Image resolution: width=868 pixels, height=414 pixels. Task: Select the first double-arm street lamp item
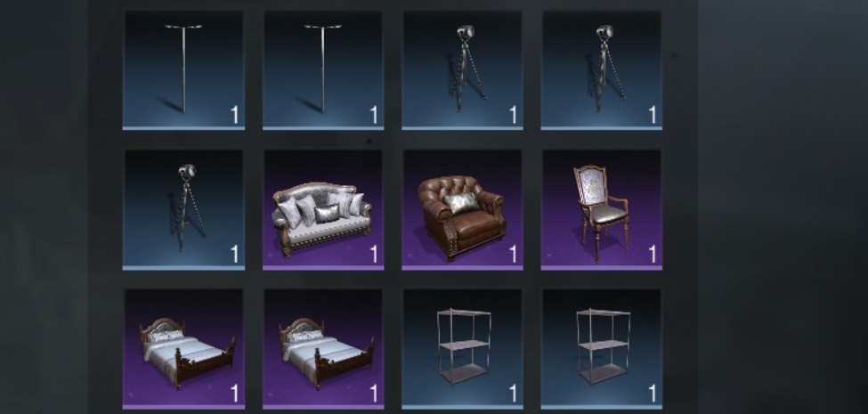(183, 71)
